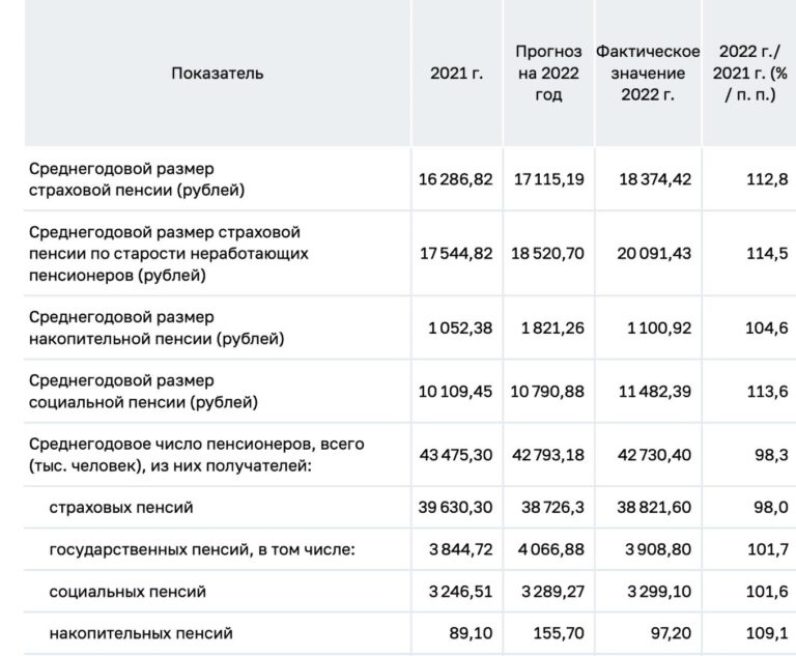Click the 'Показатель' column header
This screenshot has height=656, width=796.
coord(217,73)
